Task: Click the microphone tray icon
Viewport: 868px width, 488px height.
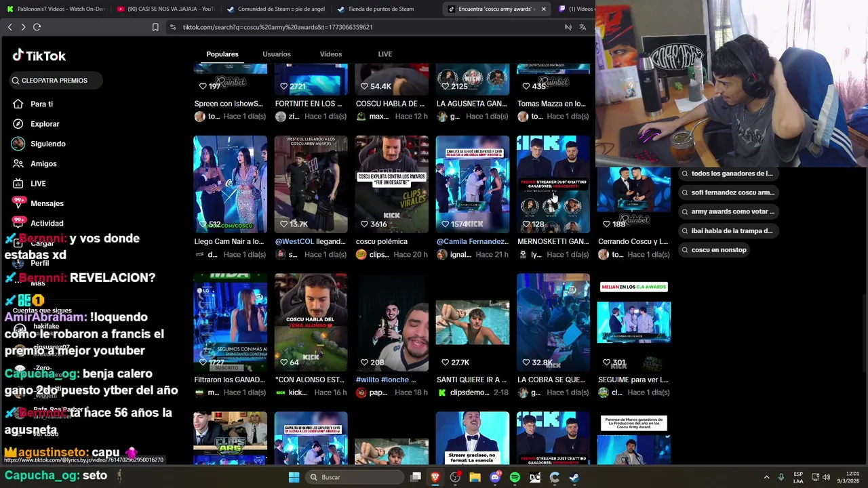Action: pyautogui.click(x=781, y=477)
